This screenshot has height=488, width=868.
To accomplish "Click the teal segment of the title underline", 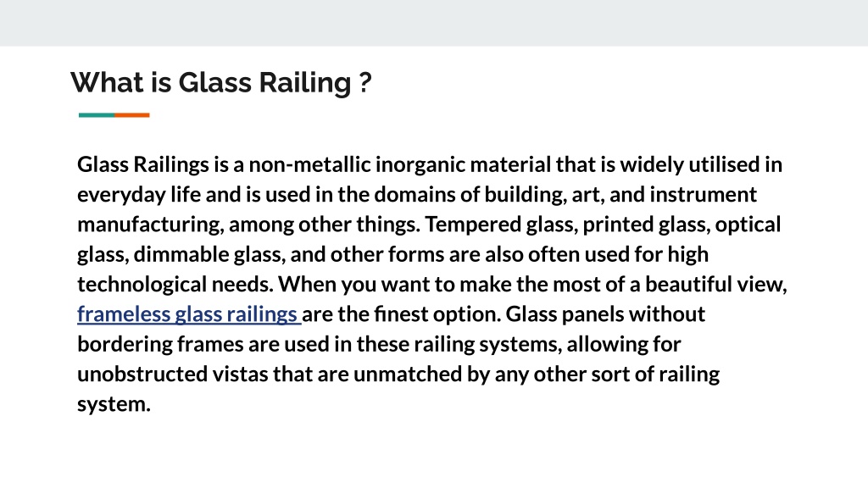I will coord(97,115).
